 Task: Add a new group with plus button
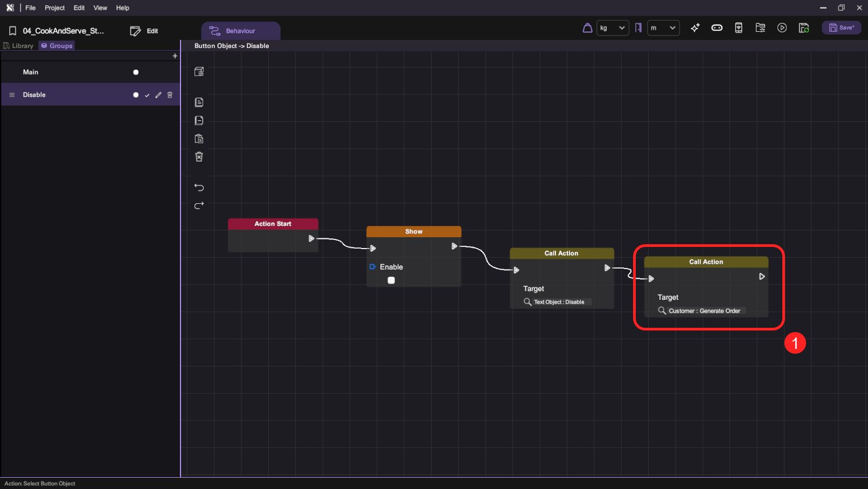[175, 56]
